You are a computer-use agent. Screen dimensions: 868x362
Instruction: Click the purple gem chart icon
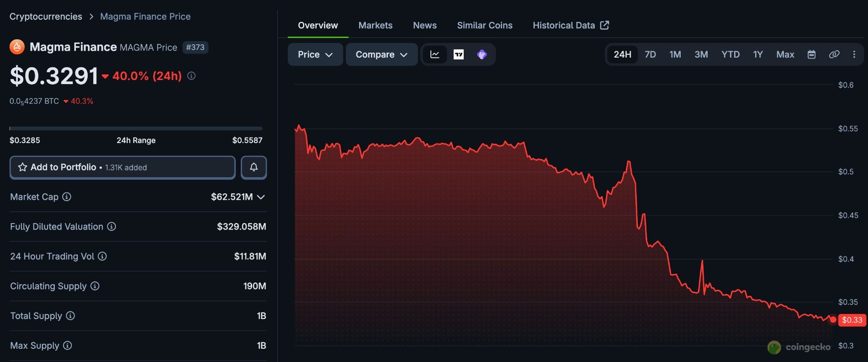tap(482, 54)
